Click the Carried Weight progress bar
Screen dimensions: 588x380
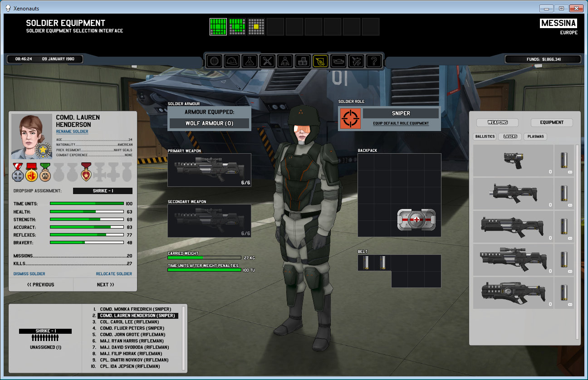click(x=205, y=258)
